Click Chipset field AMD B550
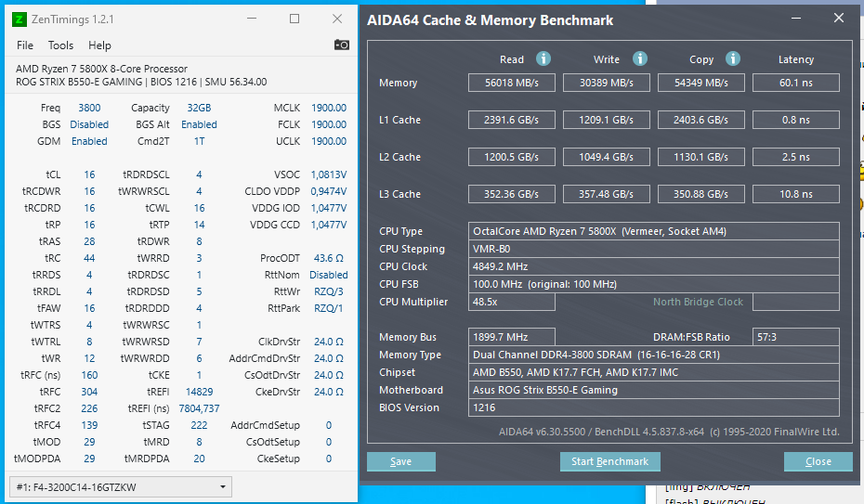This screenshot has height=504, width=864. click(x=654, y=372)
